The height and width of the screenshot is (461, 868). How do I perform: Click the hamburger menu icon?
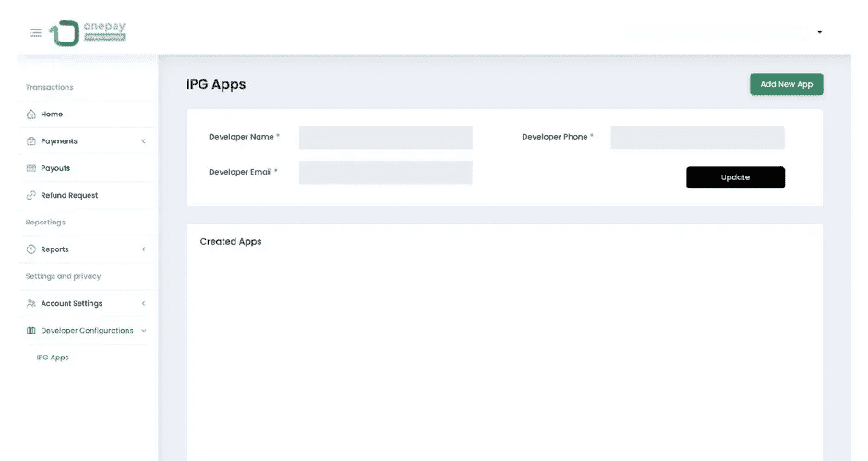coord(35,32)
